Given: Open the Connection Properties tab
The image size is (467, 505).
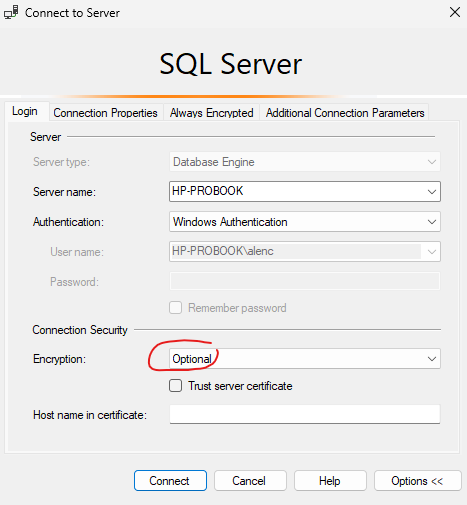Looking at the screenshot, I should (x=105, y=113).
